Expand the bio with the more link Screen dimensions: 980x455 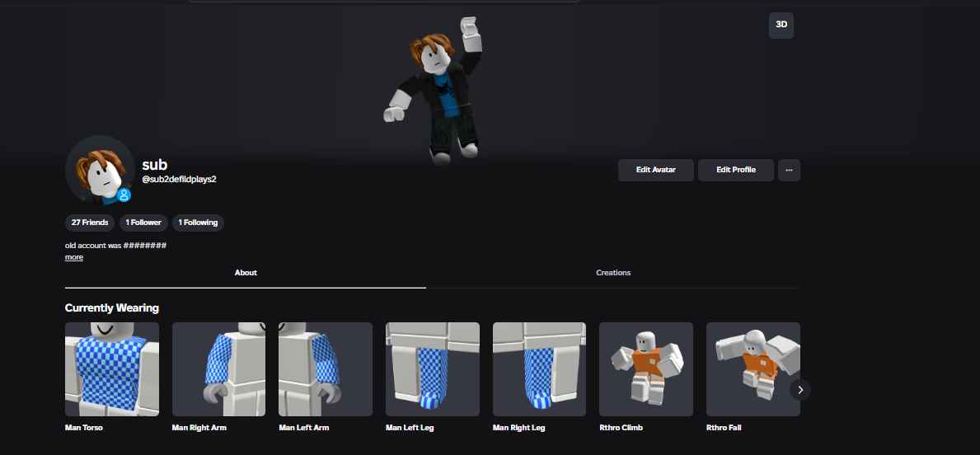click(x=73, y=257)
